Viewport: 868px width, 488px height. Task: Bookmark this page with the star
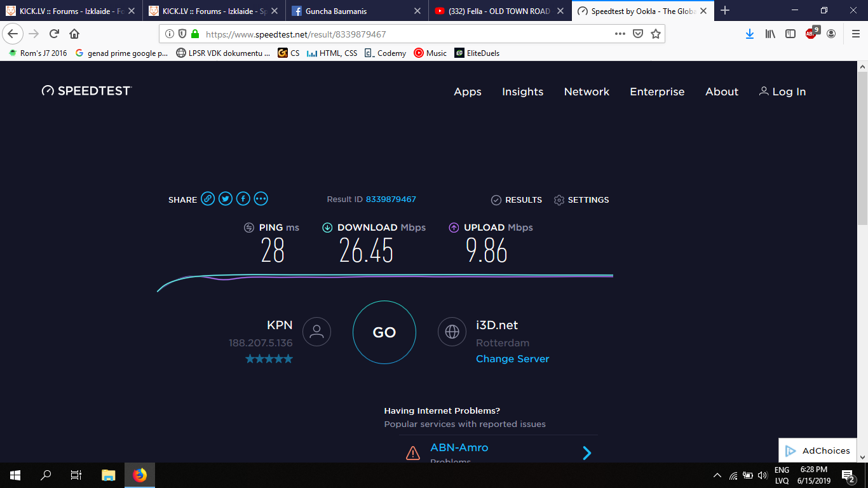pos(656,34)
